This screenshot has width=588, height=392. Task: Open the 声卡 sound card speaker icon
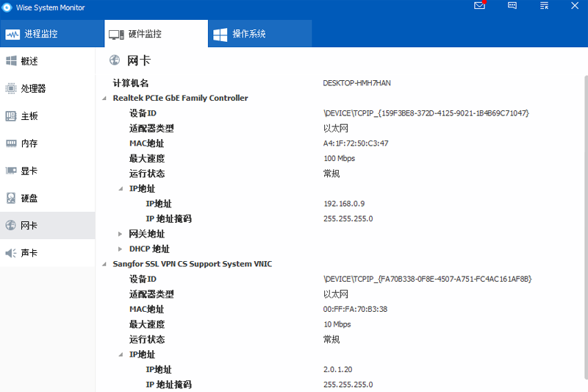click(11, 253)
